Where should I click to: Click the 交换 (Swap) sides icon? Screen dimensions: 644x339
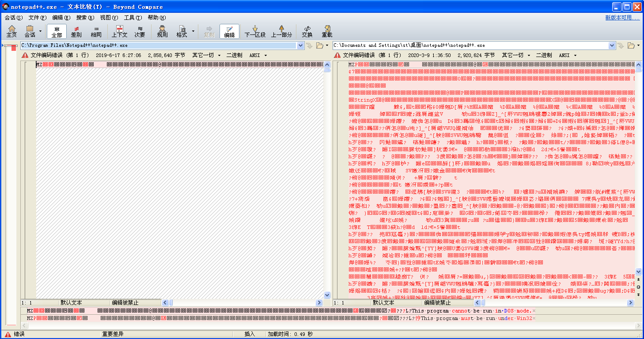click(x=307, y=31)
